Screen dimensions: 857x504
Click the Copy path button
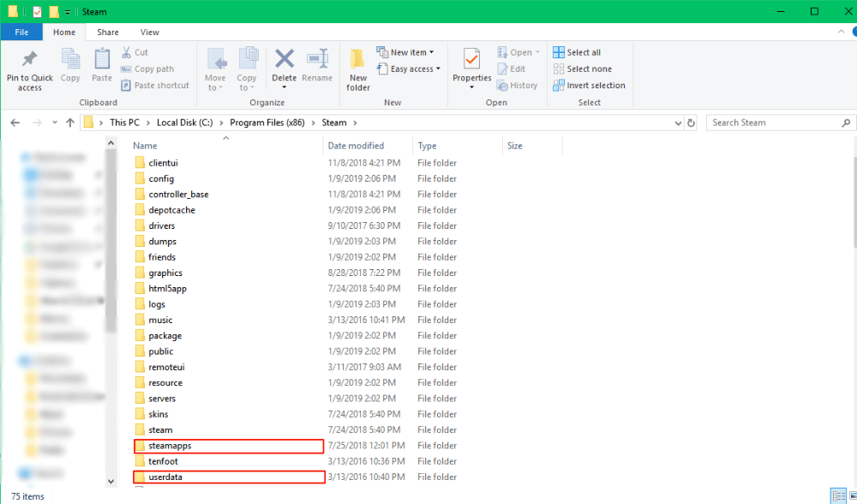coord(147,69)
